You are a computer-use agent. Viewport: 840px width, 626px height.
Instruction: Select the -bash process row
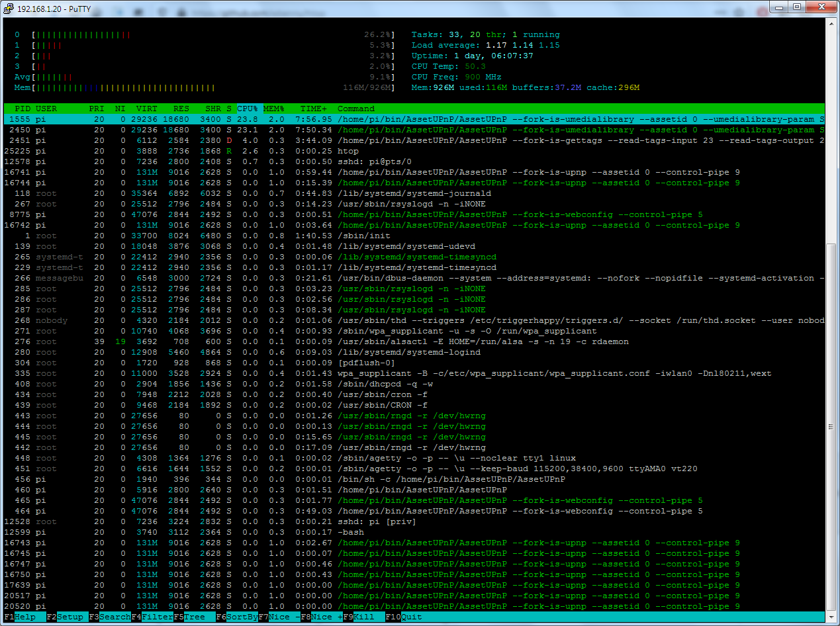pos(414,532)
